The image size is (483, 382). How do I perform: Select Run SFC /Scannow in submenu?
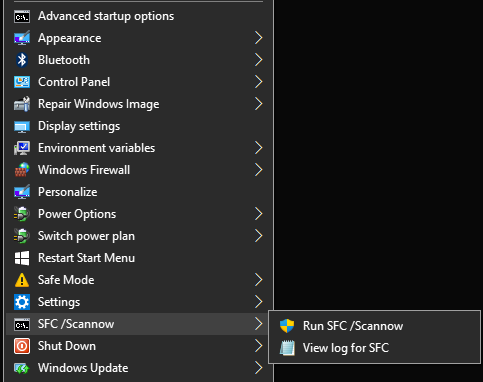(x=374, y=326)
